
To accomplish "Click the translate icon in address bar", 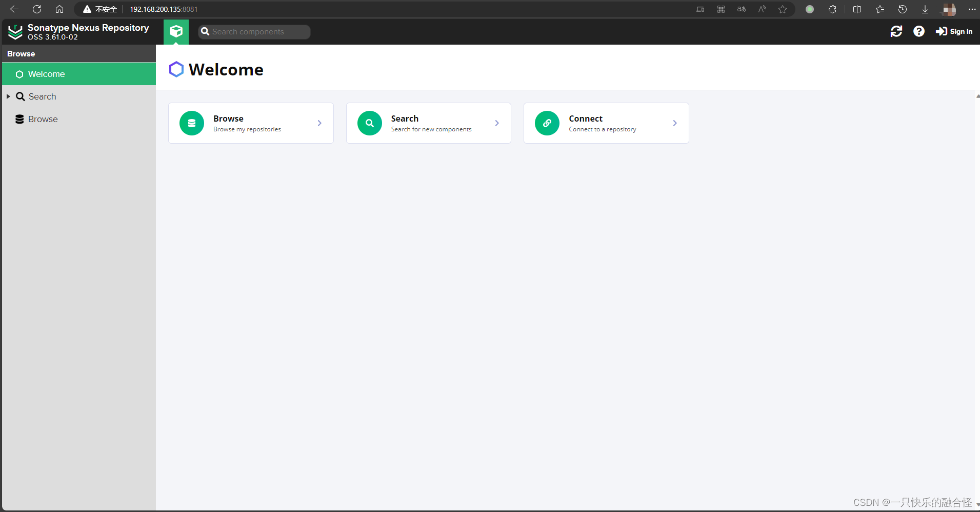I will click(x=742, y=9).
